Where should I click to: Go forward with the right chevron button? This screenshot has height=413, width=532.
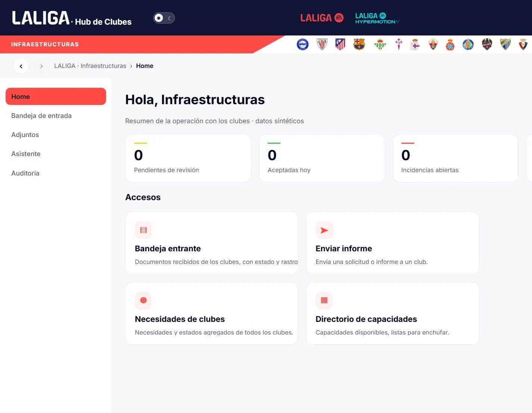(41, 66)
